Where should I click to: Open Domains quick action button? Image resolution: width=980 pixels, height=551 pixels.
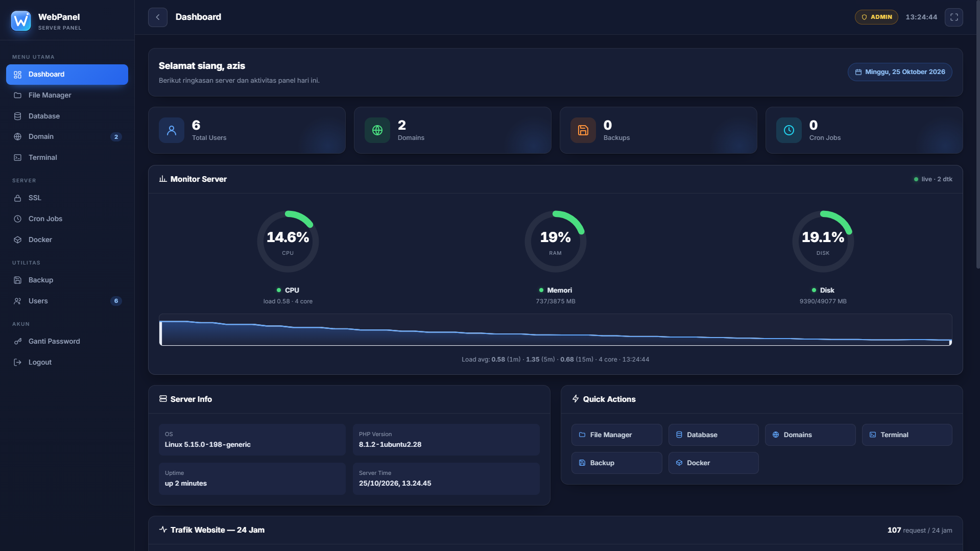click(810, 435)
